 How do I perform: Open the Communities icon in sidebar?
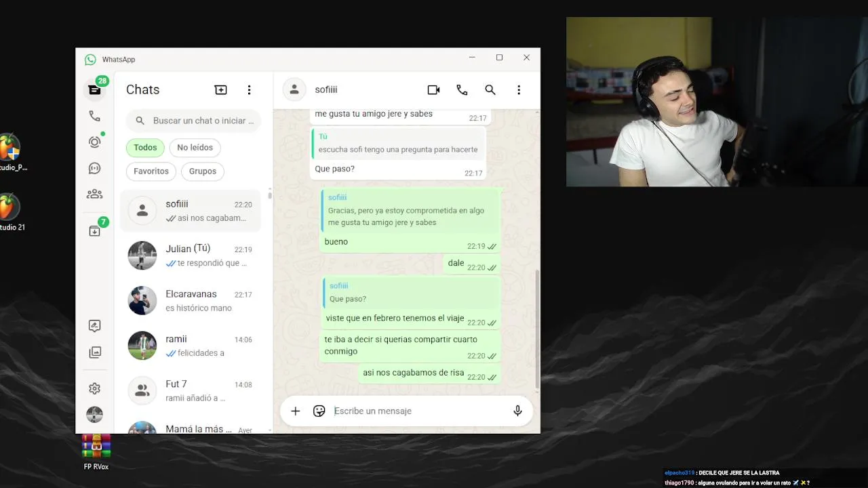click(x=94, y=194)
